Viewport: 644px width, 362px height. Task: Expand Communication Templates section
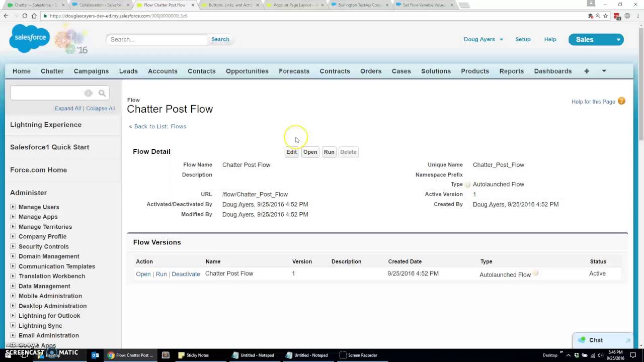point(13,266)
